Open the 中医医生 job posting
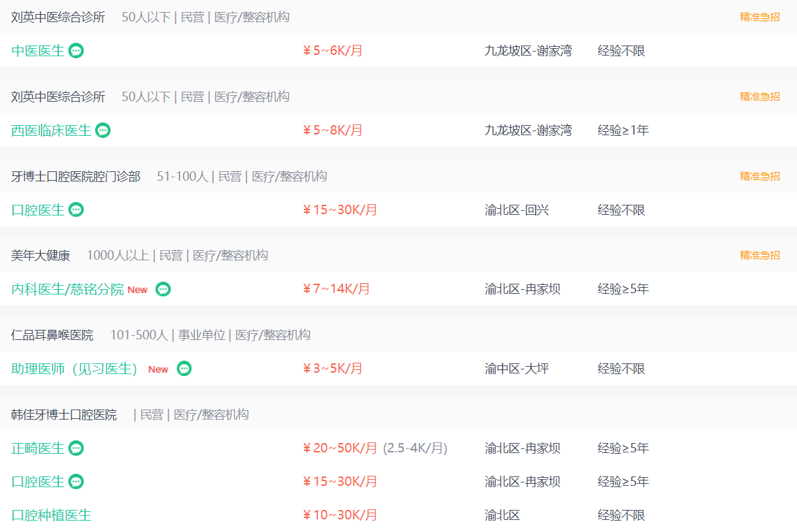 [38, 51]
